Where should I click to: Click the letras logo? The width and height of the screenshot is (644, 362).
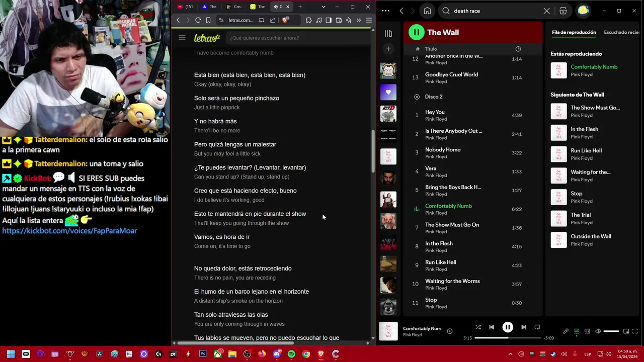click(x=207, y=38)
